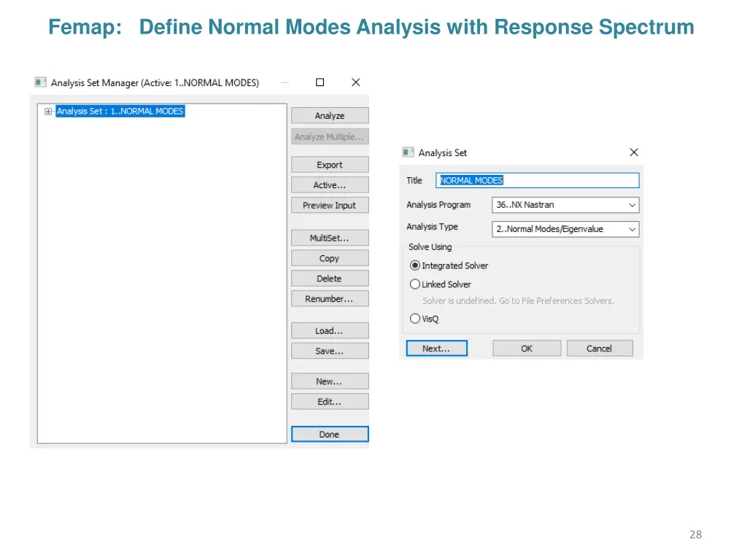The width and height of the screenshot is (747, 560).
Task: Open the Analysis Program dropdown
Action: coord(565,205)
